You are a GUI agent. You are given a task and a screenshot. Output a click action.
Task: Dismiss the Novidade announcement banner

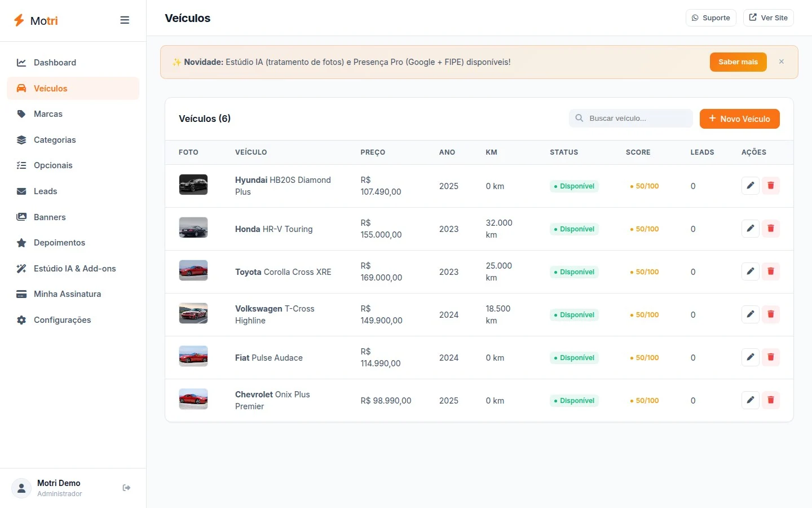pyautogui.click(x=781, y=62)
